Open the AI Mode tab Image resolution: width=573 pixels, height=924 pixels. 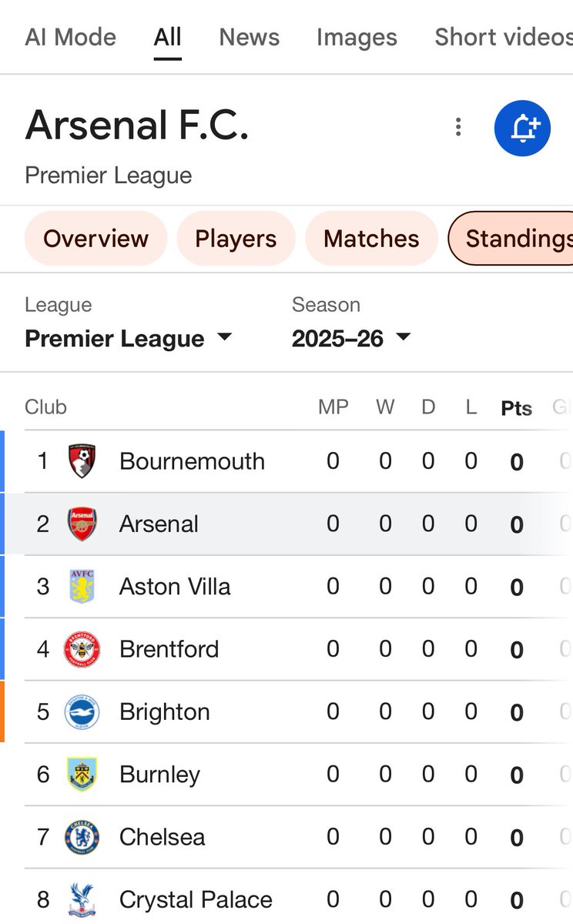[71, 37]
